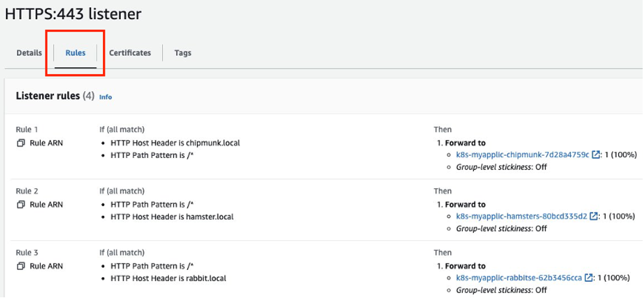
Task: Open k8s-myapplic-hamsters-80bcd335d2 target group link
Action: 521,217
